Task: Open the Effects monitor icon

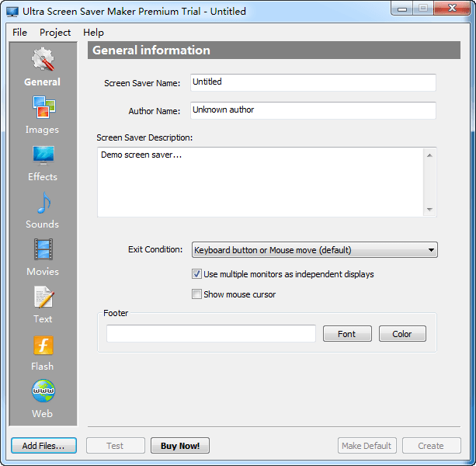Action: click(43, 155)
